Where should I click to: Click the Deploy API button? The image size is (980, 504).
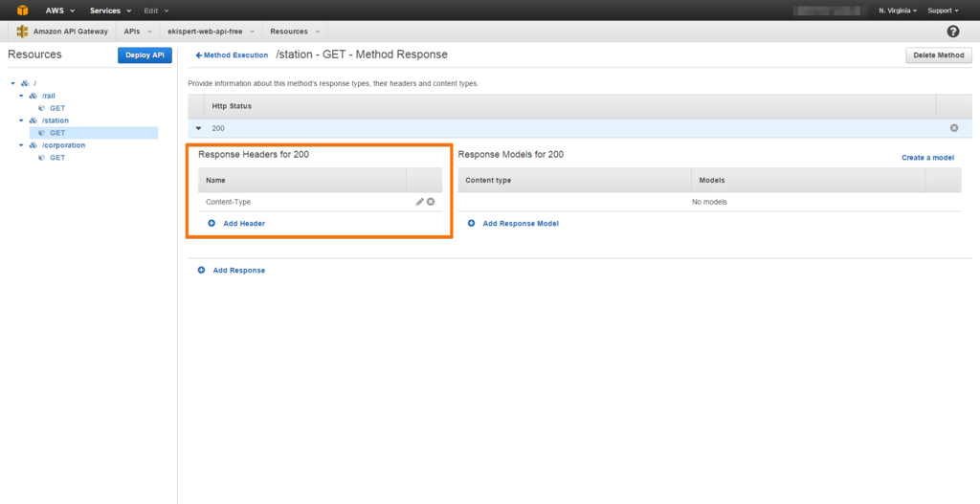145,55
